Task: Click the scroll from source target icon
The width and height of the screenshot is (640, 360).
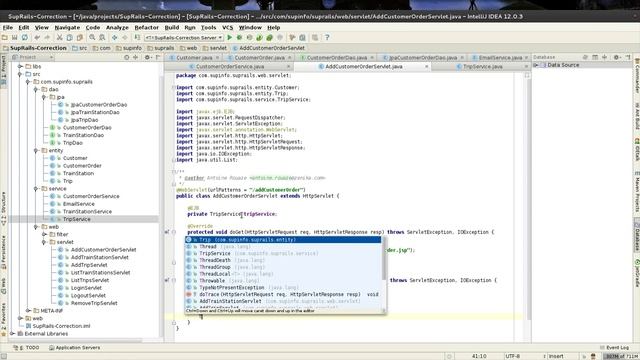Action: click(x=127, y=58)
